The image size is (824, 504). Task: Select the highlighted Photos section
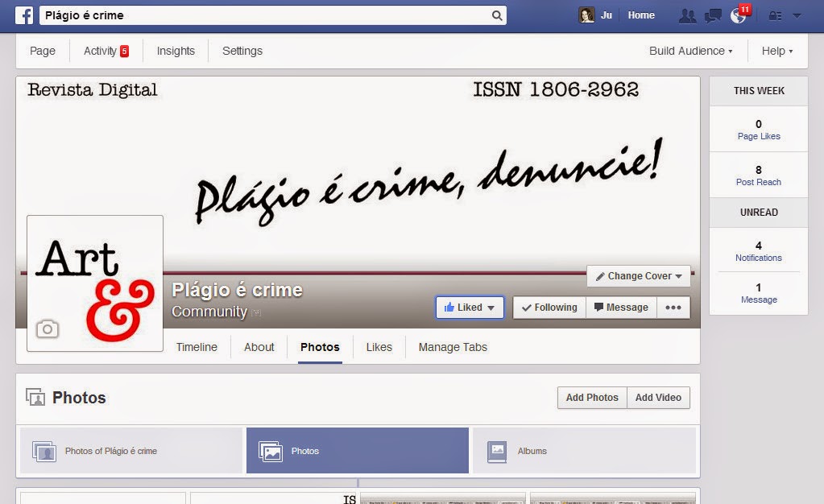(358, 450)
